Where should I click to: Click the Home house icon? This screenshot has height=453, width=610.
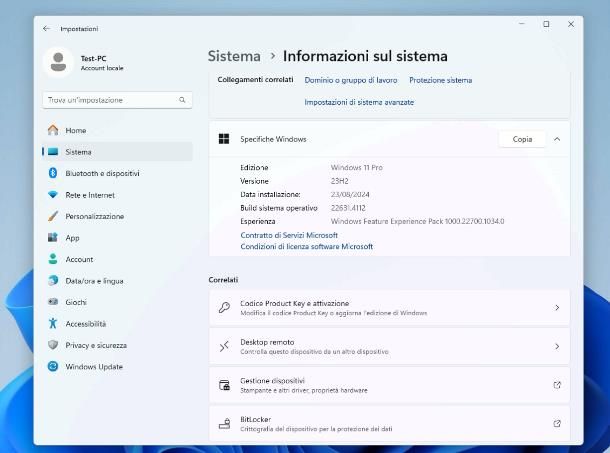53,130
